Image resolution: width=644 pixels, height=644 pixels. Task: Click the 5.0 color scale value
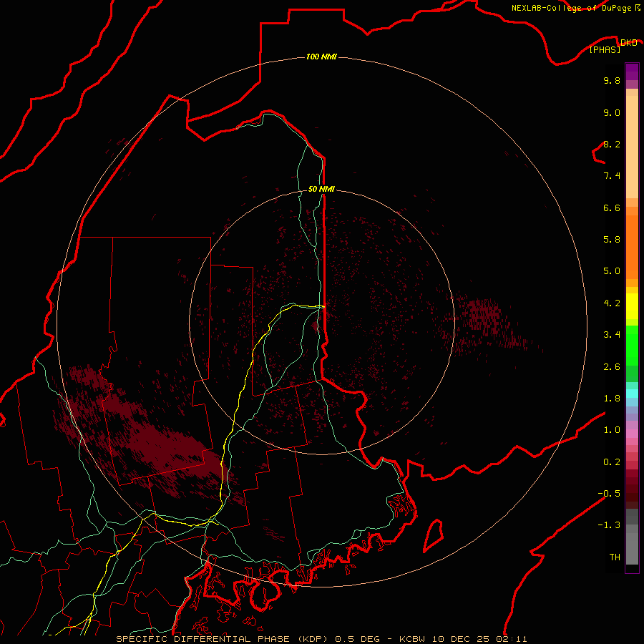click(612, 271)
